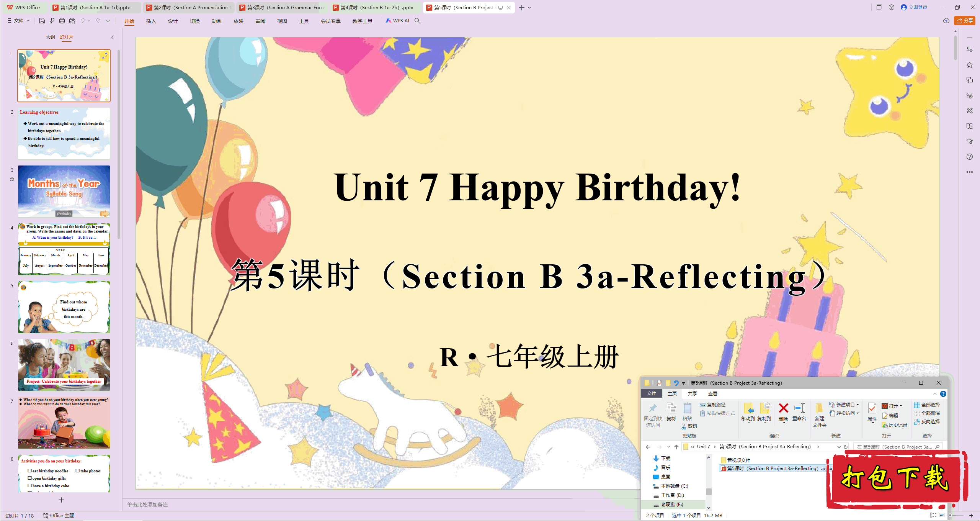Expand the new tab dropdown arrow

coord(530,8)
